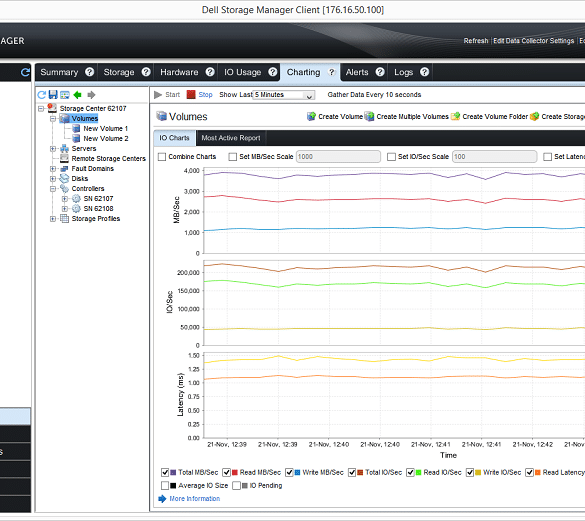Switch to the Summary tab

pos(59,72)
